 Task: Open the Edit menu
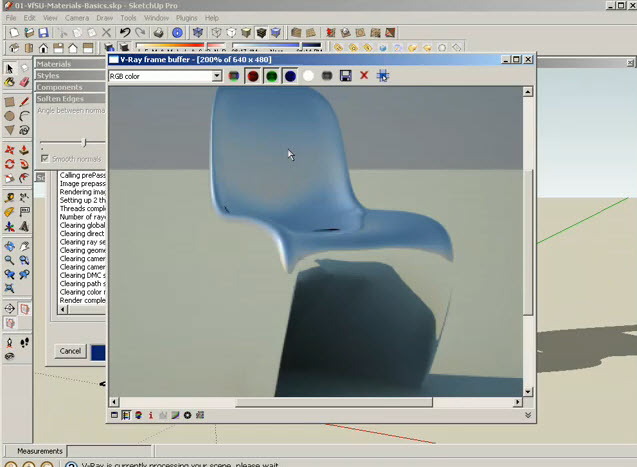pyautogui.click(x=29, y=18)
